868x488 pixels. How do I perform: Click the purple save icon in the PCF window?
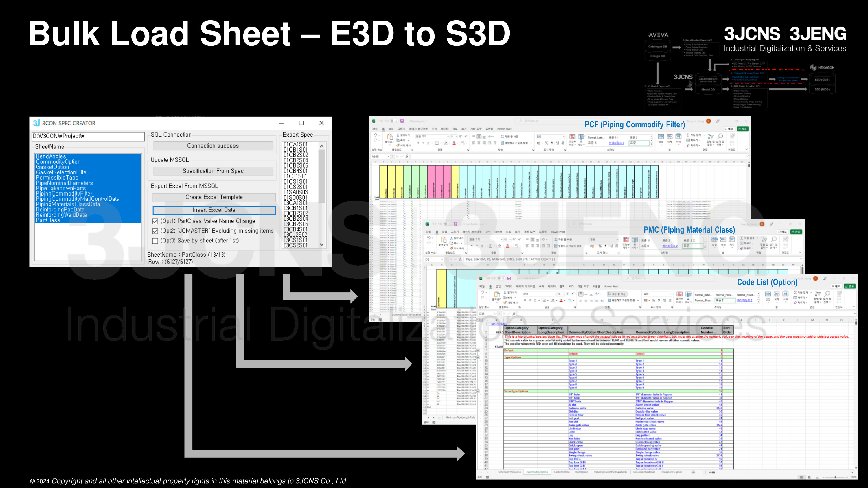[x=402, y=121]
